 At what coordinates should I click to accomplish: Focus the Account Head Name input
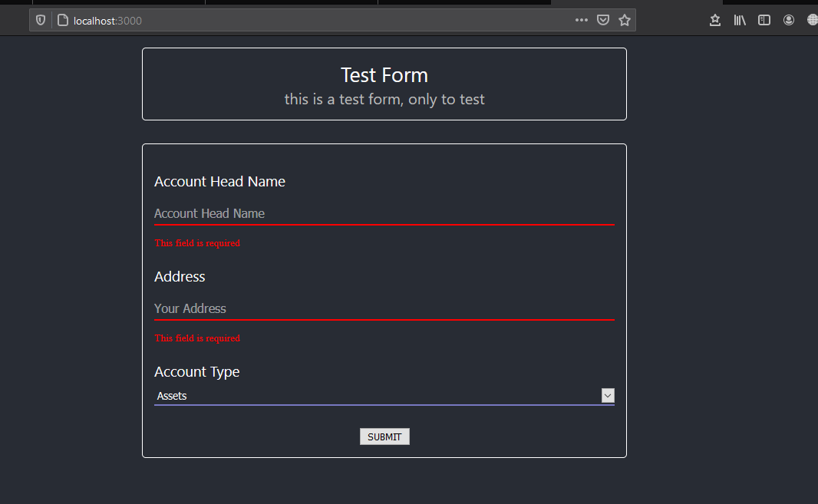pos(384,213)
